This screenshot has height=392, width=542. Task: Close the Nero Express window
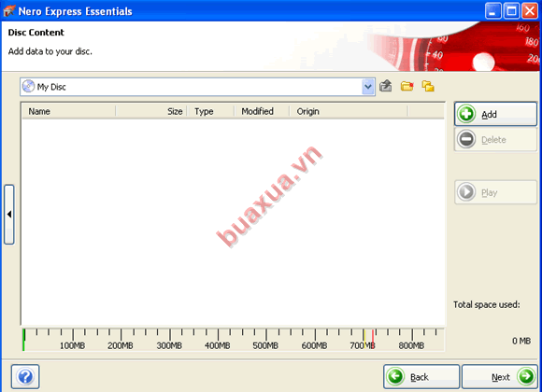[530, 11]
